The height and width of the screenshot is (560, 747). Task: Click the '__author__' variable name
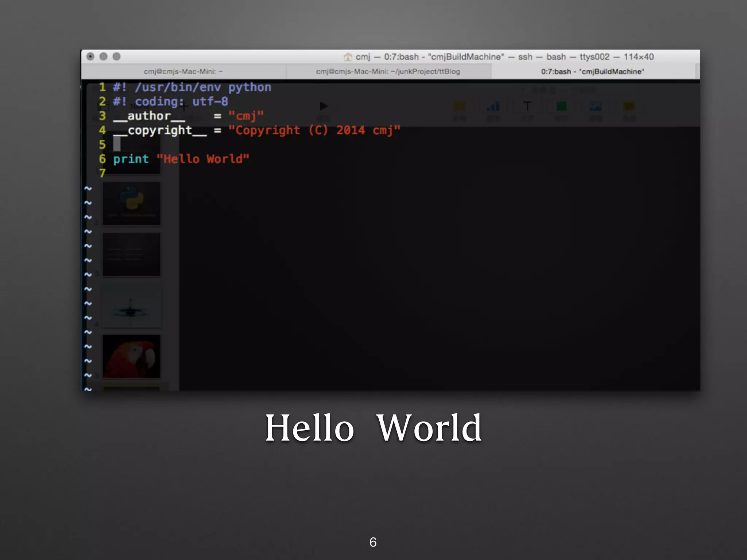pyautogui.click(x=149, y=116)
